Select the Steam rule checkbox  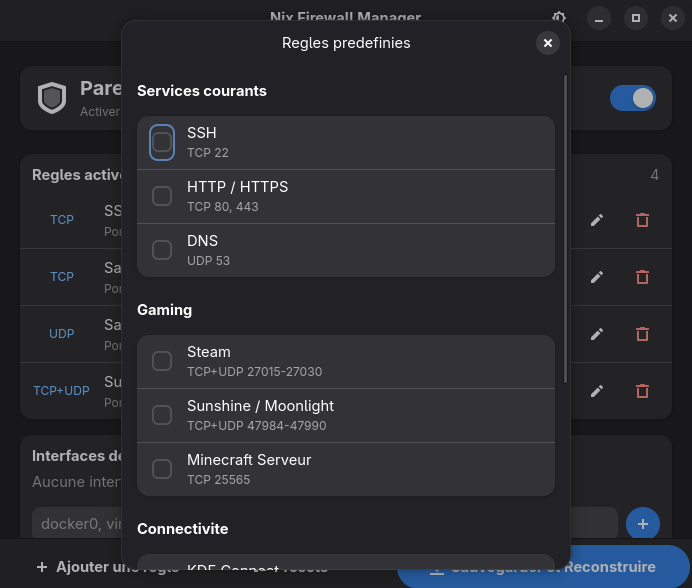pos(162,361)
